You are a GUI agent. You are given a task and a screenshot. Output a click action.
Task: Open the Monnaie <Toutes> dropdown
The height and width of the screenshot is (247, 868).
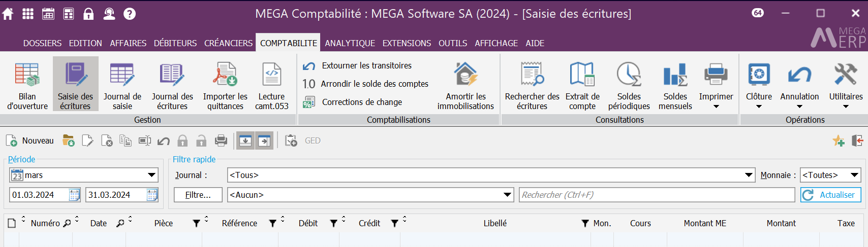[x=855, y=175]
